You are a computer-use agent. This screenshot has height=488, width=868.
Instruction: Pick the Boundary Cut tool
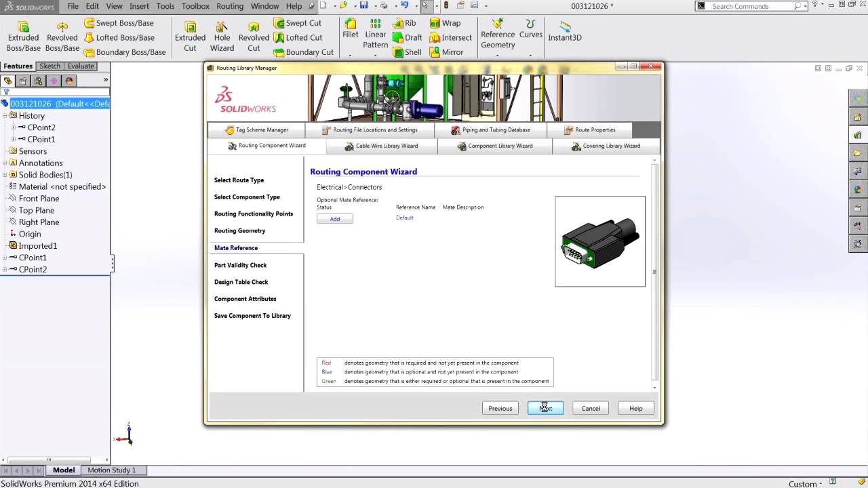click(303, 52)
